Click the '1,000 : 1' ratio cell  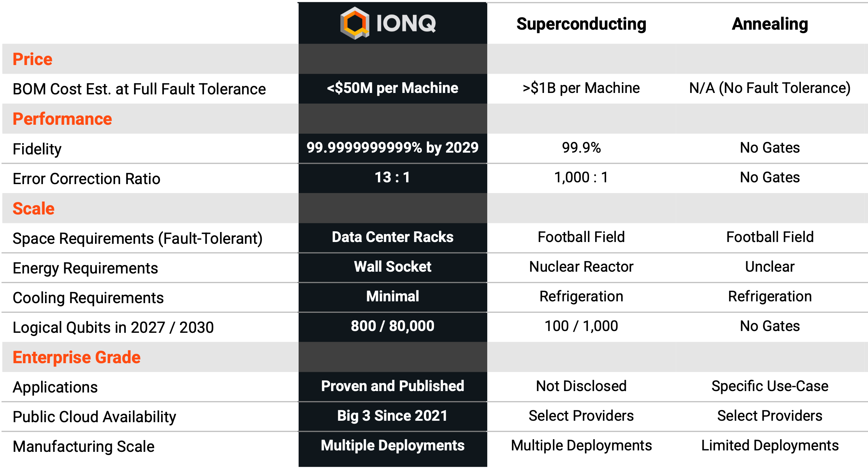[581, 177]
